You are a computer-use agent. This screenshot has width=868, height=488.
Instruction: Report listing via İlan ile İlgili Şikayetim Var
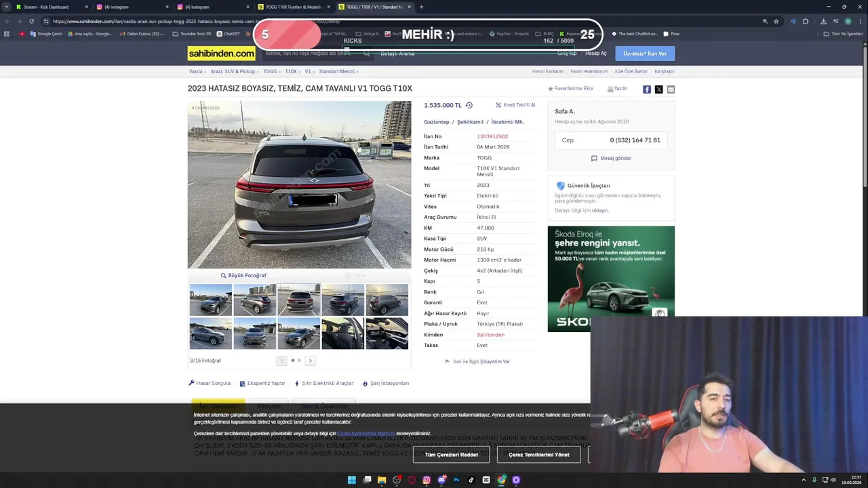(x=477, y=361)
